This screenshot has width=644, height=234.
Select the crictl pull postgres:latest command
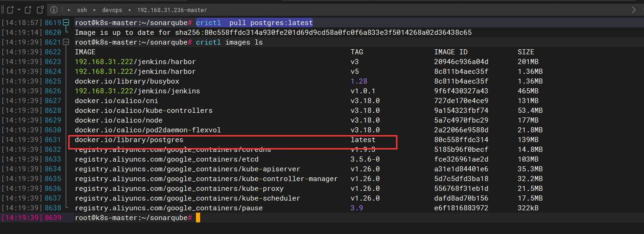click(254, 23)
